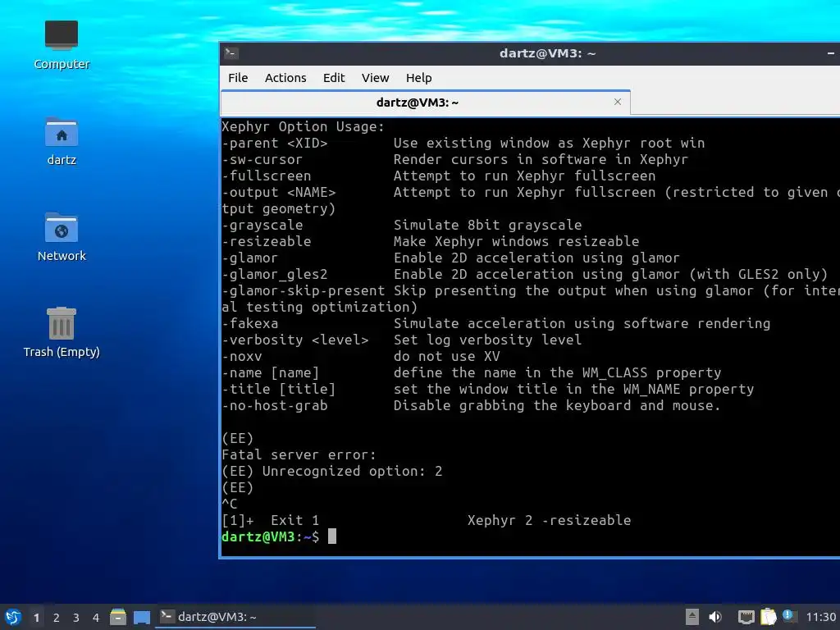Click the removable media eject tray icon
This screenshot has width=840, height=630.
692,617
